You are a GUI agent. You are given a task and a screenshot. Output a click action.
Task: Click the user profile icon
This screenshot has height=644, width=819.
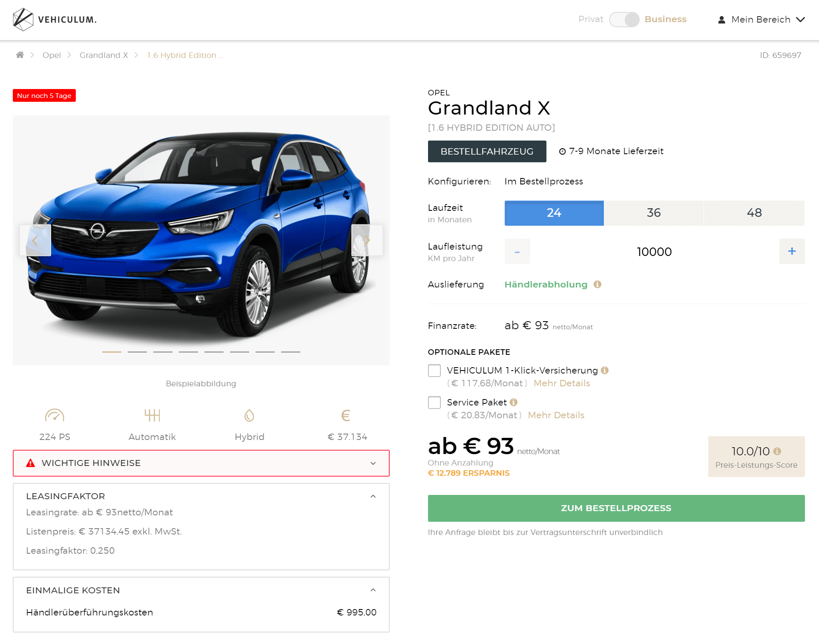[x=721, y=20]
